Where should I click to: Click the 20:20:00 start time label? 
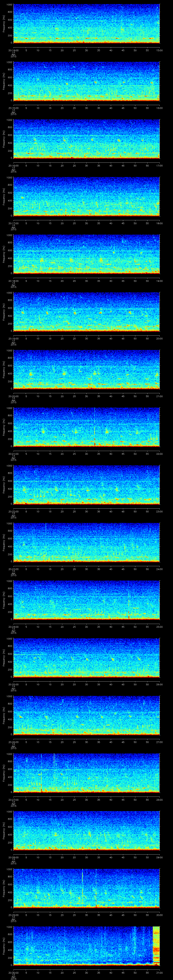(x=13, y=396)
